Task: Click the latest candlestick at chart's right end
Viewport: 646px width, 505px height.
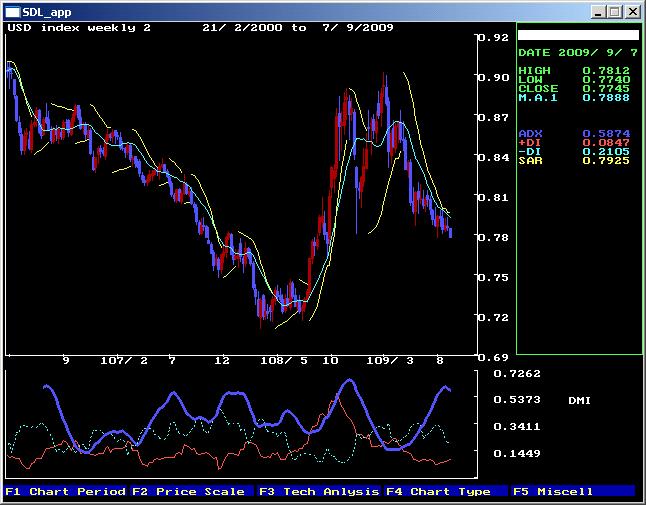Action: pos(450,232)
